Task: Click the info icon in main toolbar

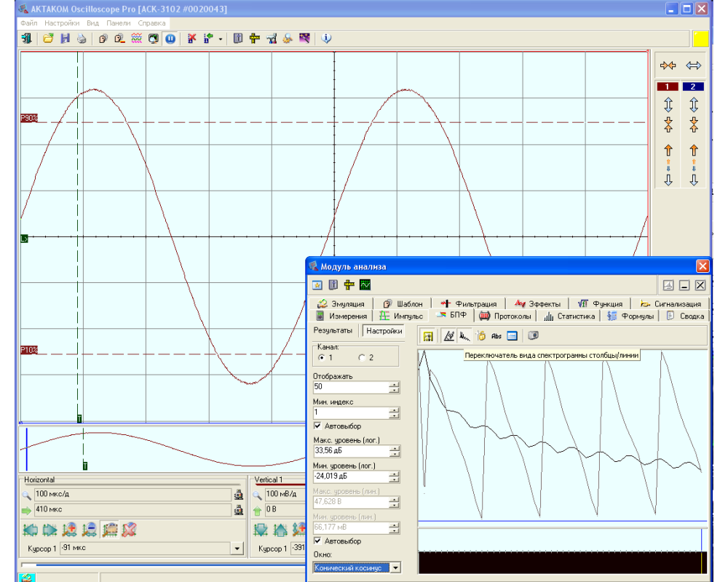Action: [x=326, y=39]
